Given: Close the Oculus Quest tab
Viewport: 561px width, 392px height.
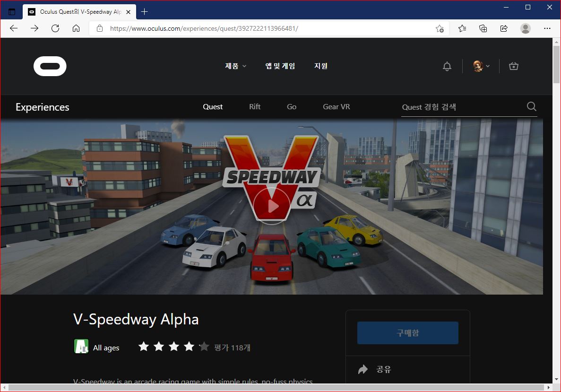Looking at the screenshot, I should tap(129, 12).
